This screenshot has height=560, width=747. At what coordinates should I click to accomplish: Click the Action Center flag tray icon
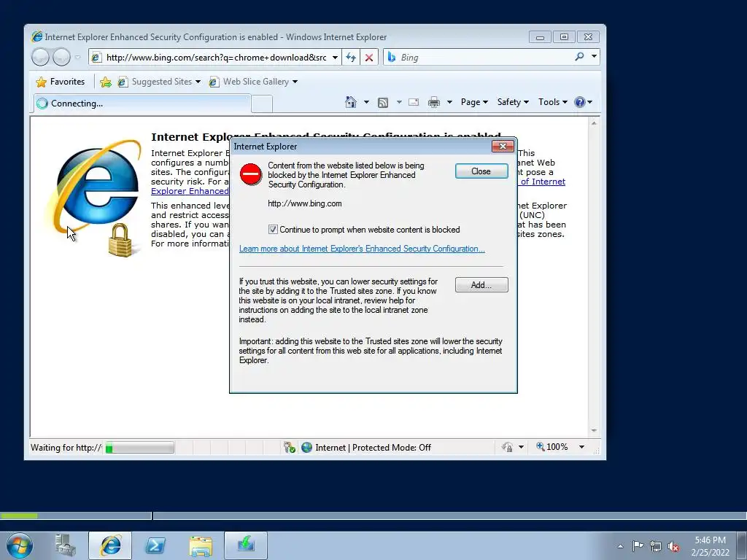click(x=638, y=545)
